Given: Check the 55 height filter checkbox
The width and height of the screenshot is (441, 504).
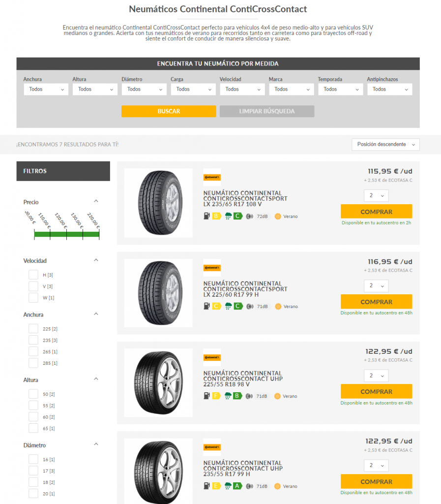Looking at the screenshot, I should tap(33, 406).
